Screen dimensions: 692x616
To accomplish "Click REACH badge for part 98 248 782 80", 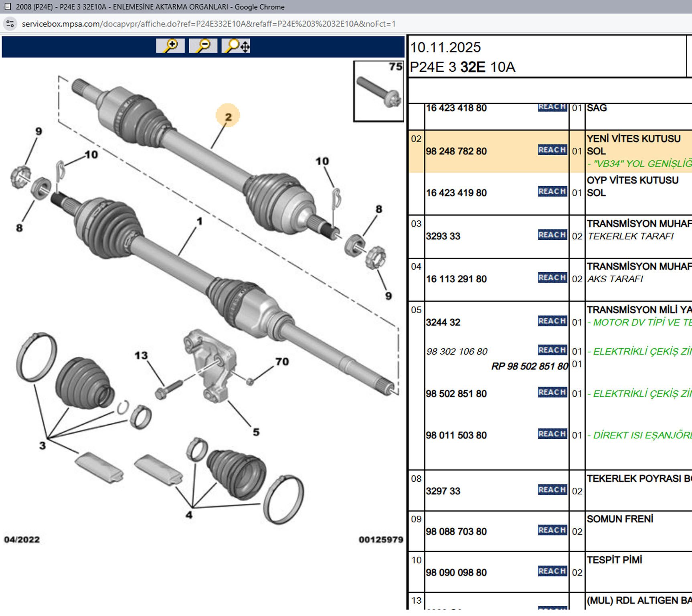I will pos(552,150).
